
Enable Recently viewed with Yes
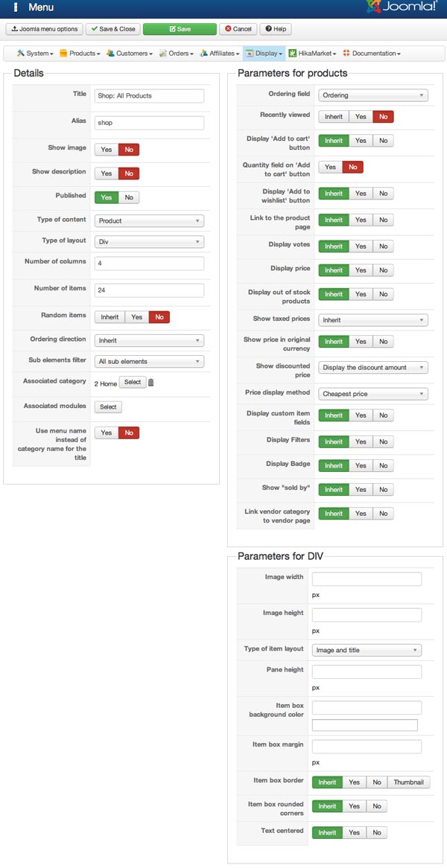tap(361, 117)
